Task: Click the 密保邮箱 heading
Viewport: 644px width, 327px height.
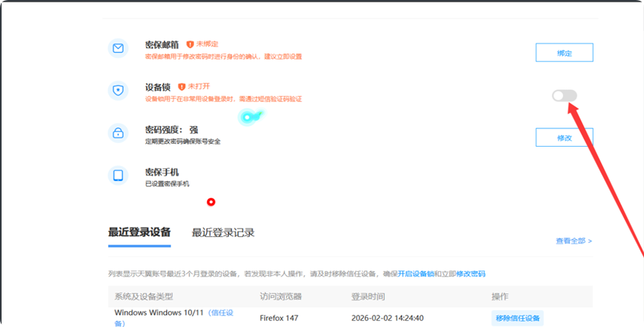Action: pyautogui.click(x=162, y=45)
